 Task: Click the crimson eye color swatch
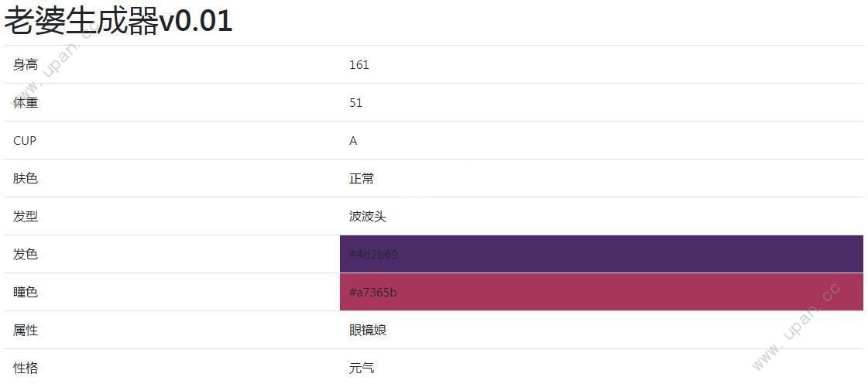(x=601, y=292)
